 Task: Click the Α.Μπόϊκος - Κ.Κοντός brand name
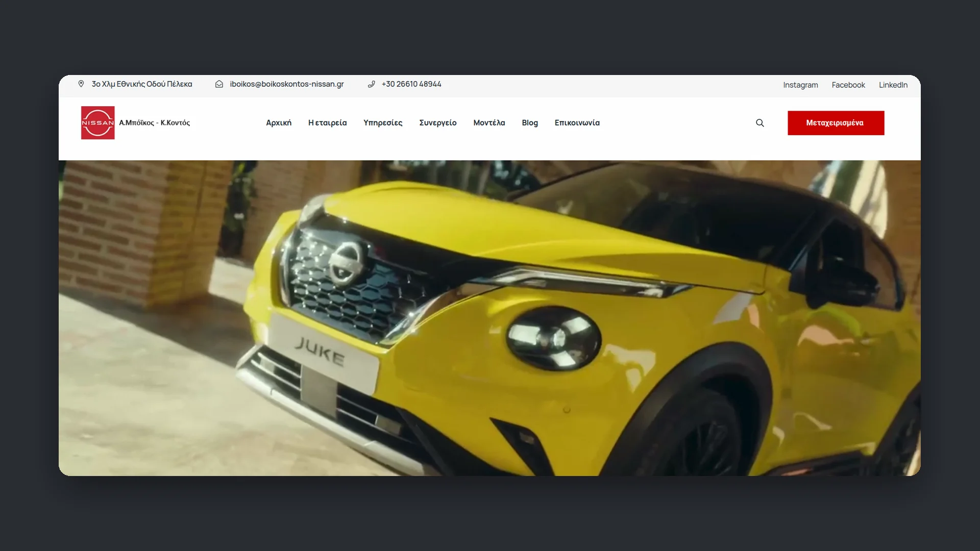click(x=155, y=123)
